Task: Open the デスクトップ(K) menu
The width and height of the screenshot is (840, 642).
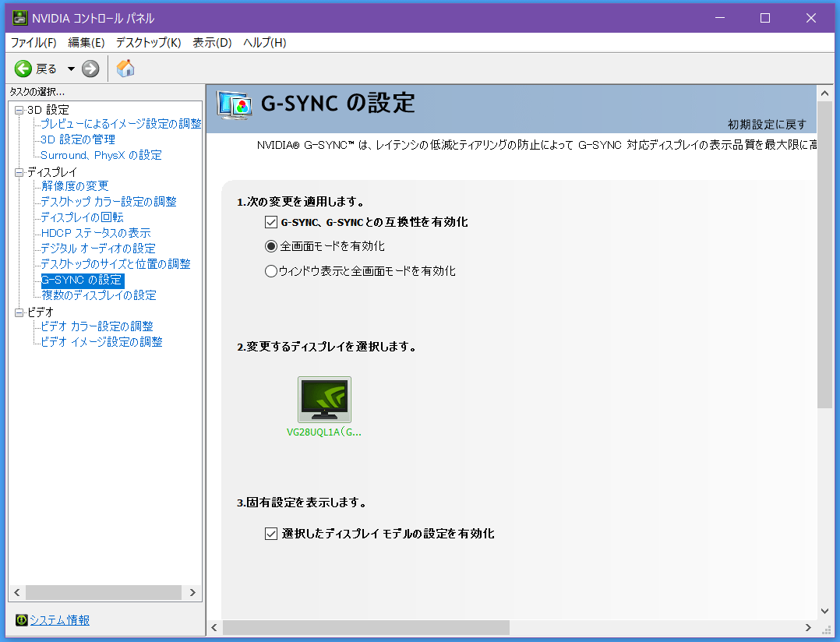Action: [x=148, y=42]
